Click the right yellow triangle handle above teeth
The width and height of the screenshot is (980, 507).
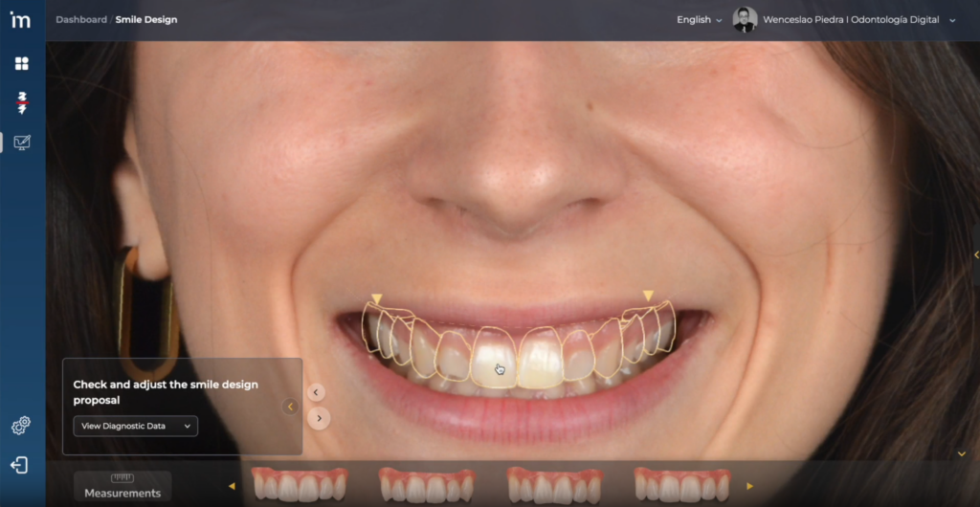click(x=648, y=296)
